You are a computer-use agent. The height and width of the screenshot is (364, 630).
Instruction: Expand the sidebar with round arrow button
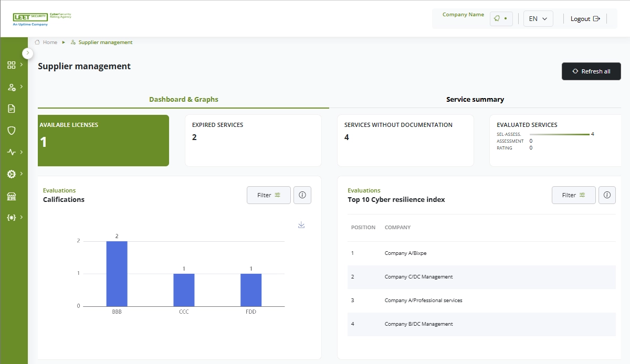(28, 53)
